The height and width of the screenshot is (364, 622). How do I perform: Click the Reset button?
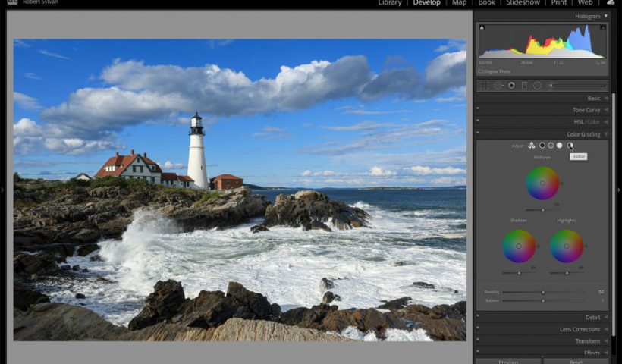pyautogui.click(x=576, y=361)
